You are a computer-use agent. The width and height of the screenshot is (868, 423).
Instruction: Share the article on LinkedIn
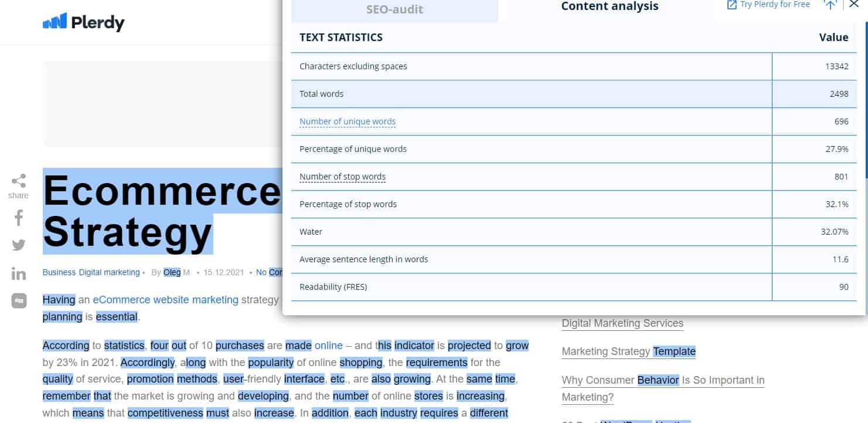19,273
